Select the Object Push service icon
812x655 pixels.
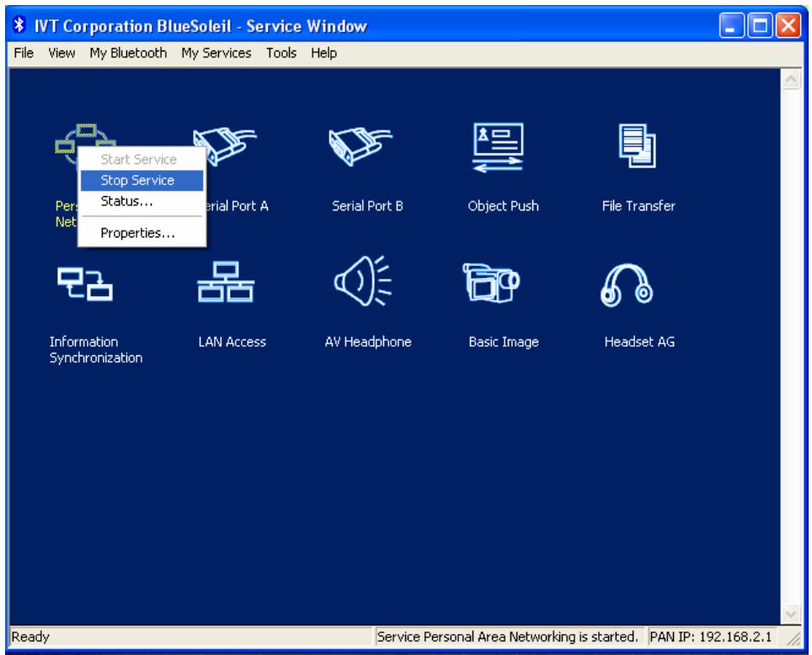click(x=498, y=147)
